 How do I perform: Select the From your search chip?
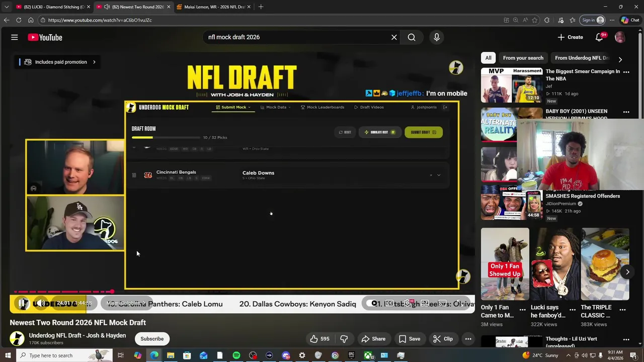pos(523,58)
